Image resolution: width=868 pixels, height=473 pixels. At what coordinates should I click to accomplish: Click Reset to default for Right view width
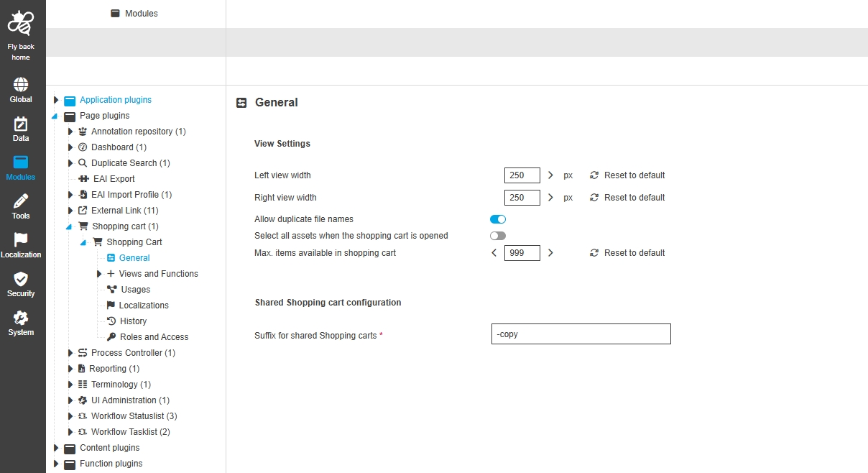pos(634,198)
